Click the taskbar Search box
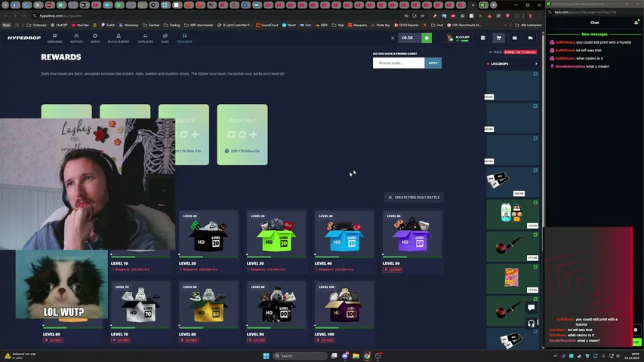The image size is (644, 362). click(300, 356)
